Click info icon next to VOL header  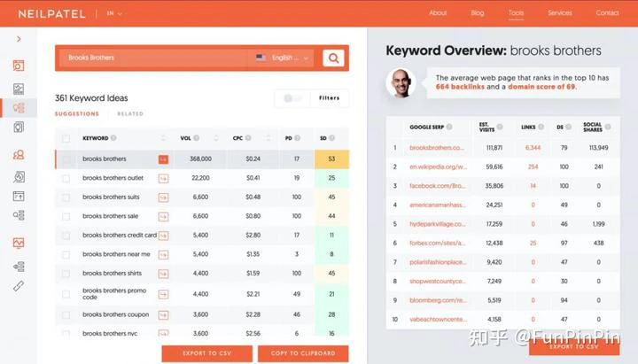coord(196,138)
